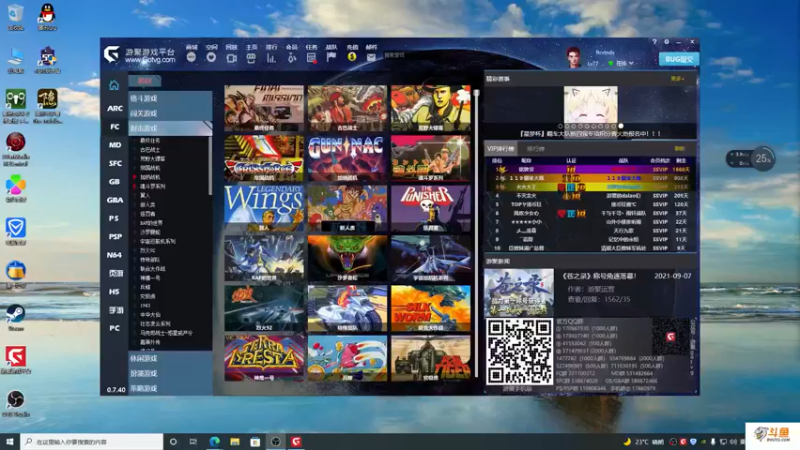This screenshot has width=800, height=450.
Task: Open the Legendary Wings game thumbnail
Action: [x=264, y=208]
